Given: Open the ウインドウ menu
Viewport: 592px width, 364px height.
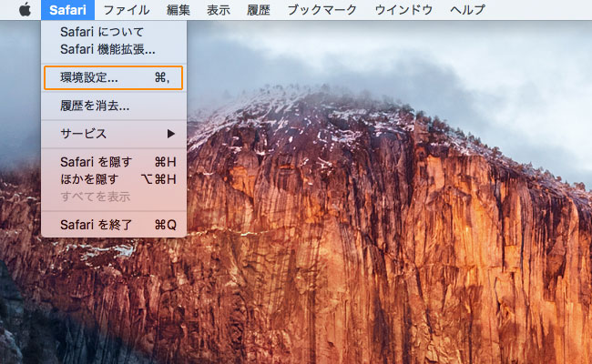Looking at the screenshot, I should pos(403,10).
